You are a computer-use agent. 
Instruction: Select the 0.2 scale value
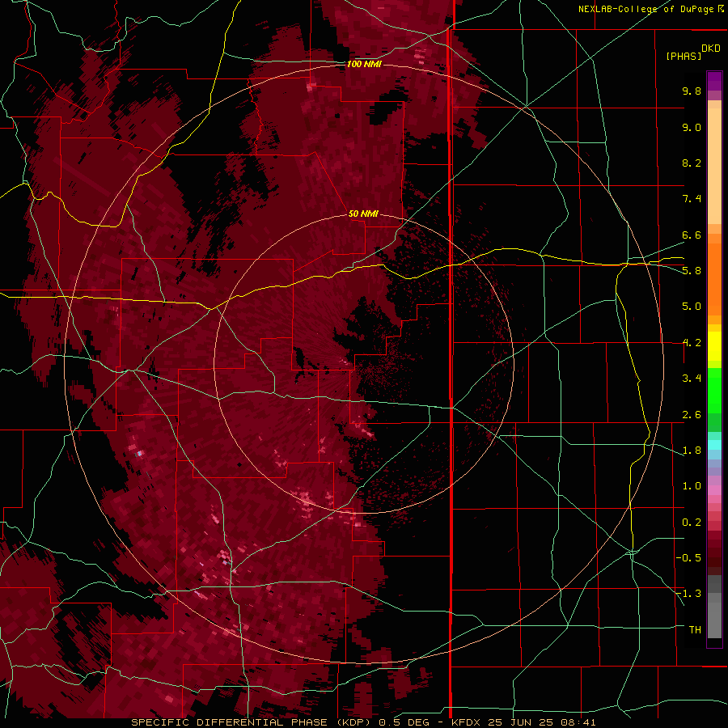[x=692, y=523]
